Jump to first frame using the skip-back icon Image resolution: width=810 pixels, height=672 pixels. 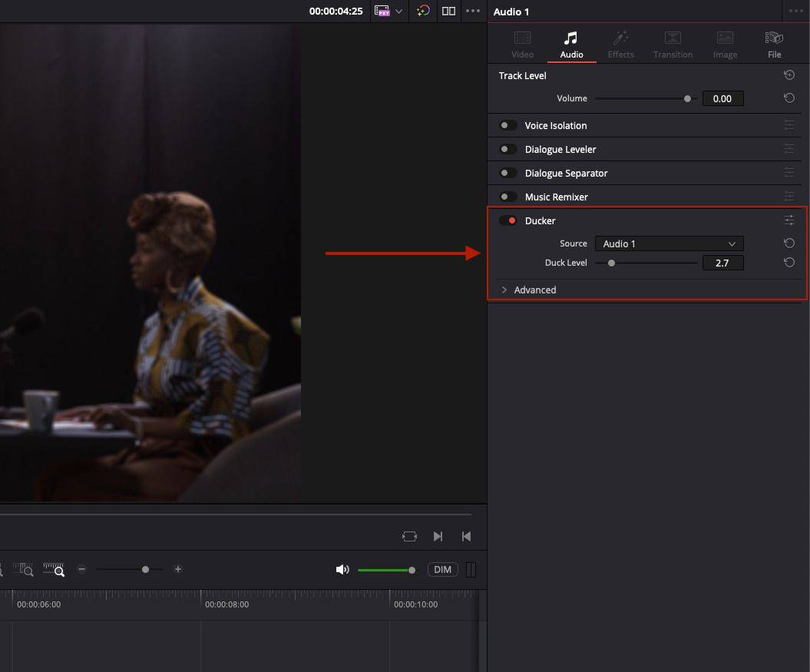coord(466,536)
